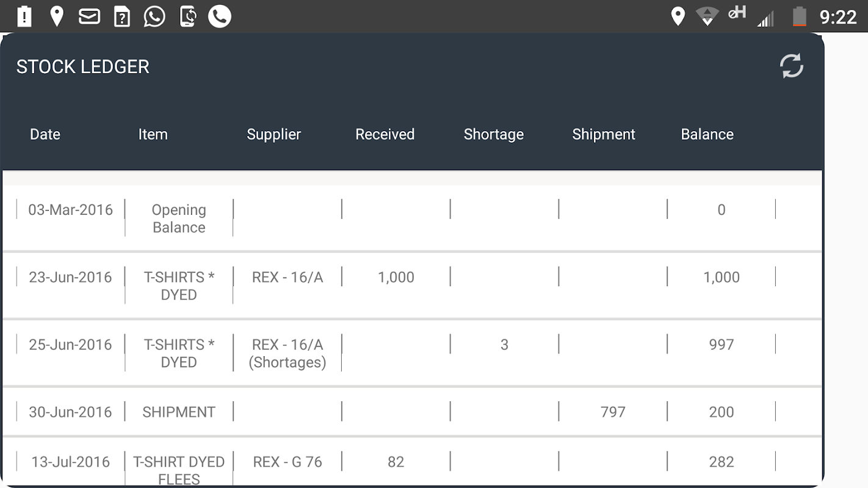This screenshot has height=488, width=868.
Task: Tap the Balance column header
Action: coord(707,134)
